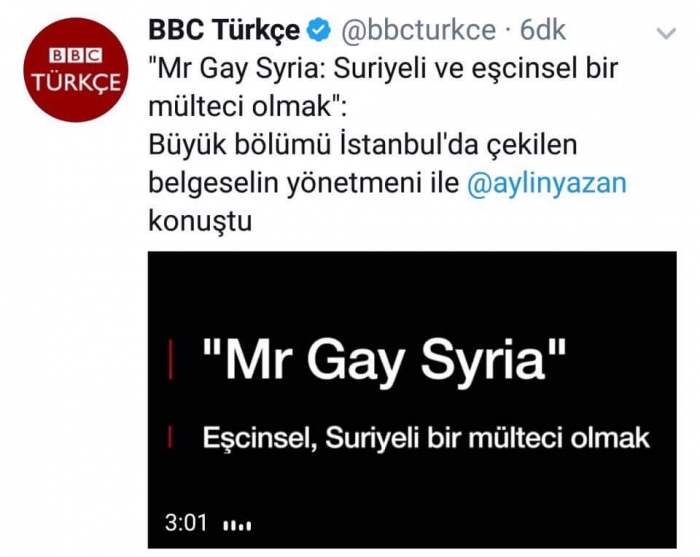Click the BBC Türkçe display name
This screenshot has height=557, width=700.
pos(224,30)
